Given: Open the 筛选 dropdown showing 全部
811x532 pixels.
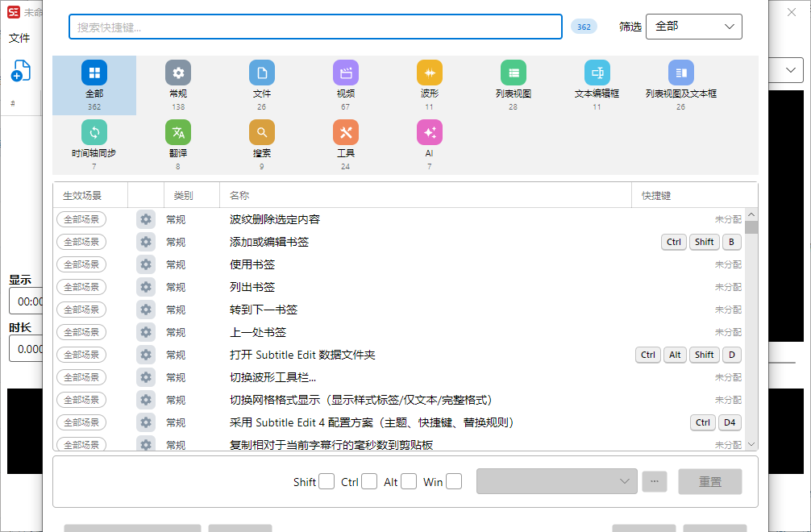Looking at the screenshot, I should tap(693, 27).
